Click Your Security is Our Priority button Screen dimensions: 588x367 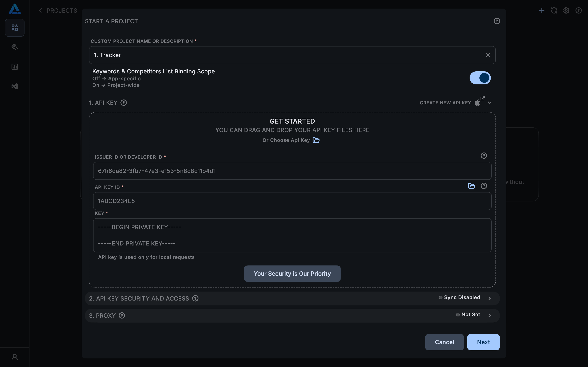click(x=292, y=274)
